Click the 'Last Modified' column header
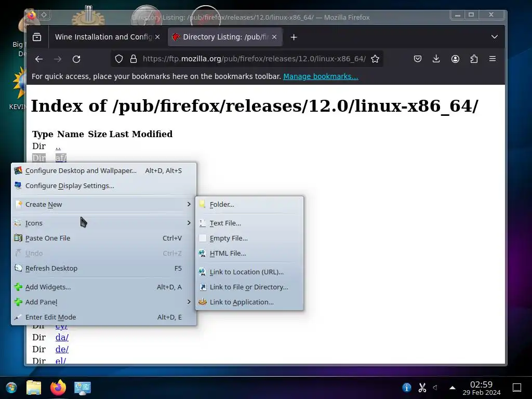Image resolution: width=532 pixels, height=399 pixels. click(141, 134)
